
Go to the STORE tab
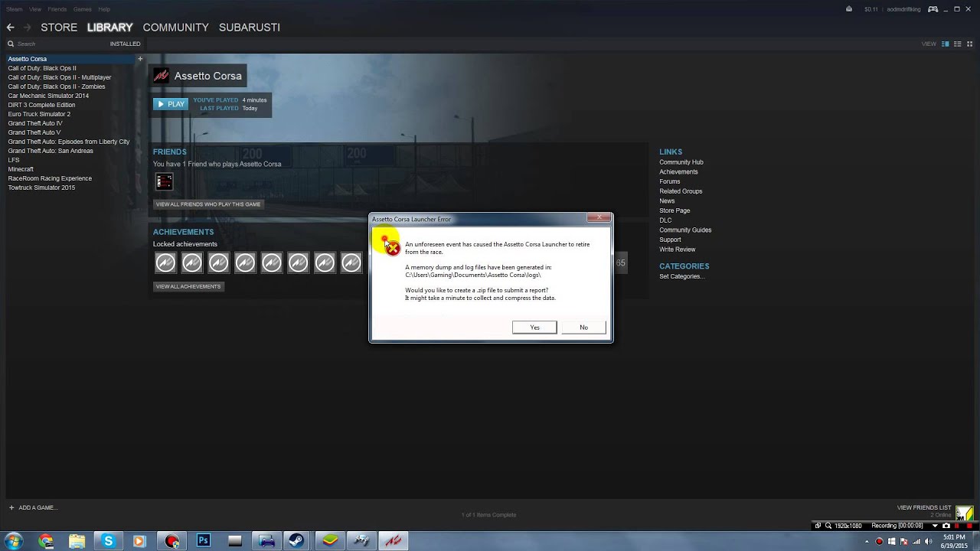point(59,28)
